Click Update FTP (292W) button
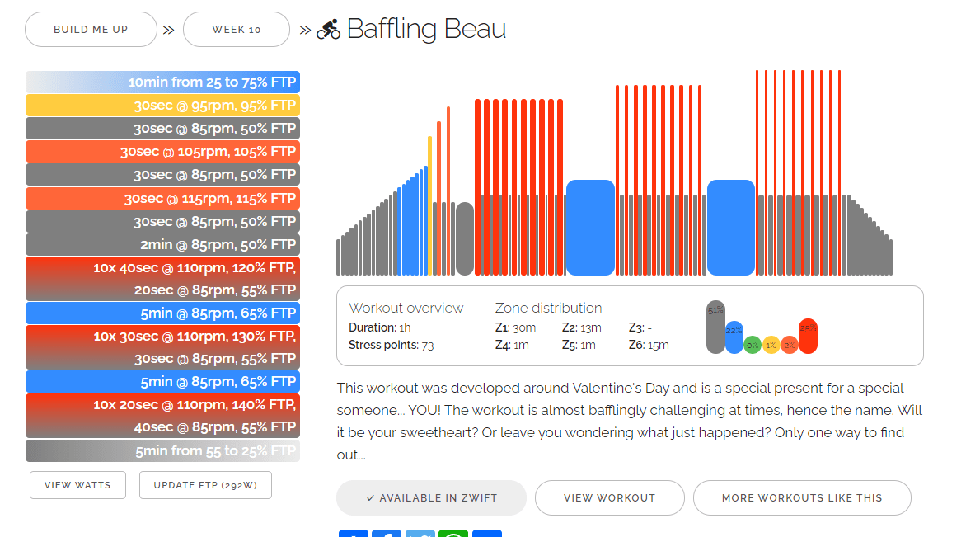Image resolution: width=980 pixels, height=537 pixels. tap(205, 485)
